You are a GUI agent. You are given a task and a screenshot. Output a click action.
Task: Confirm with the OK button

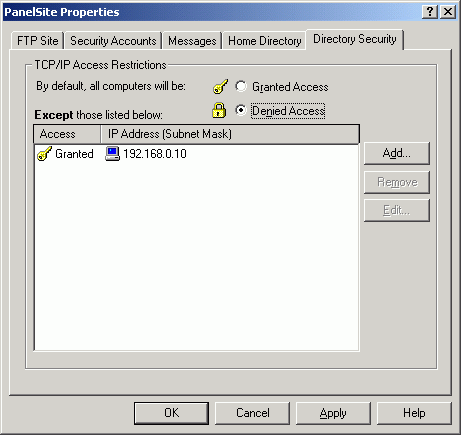click(x=172, y=413)
